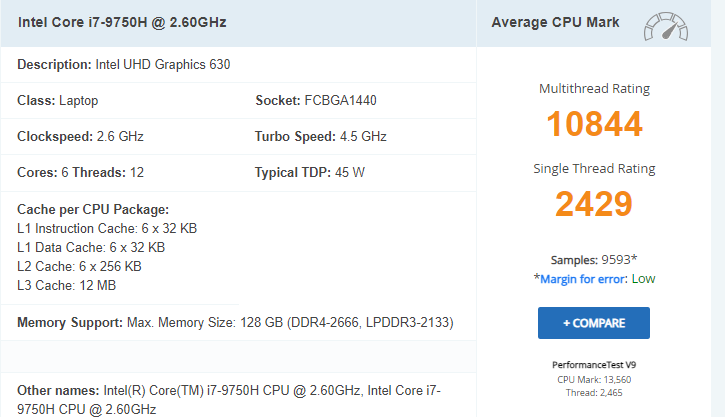
Task: Click the speedometer gauge icon
Action: coord(664,24)
